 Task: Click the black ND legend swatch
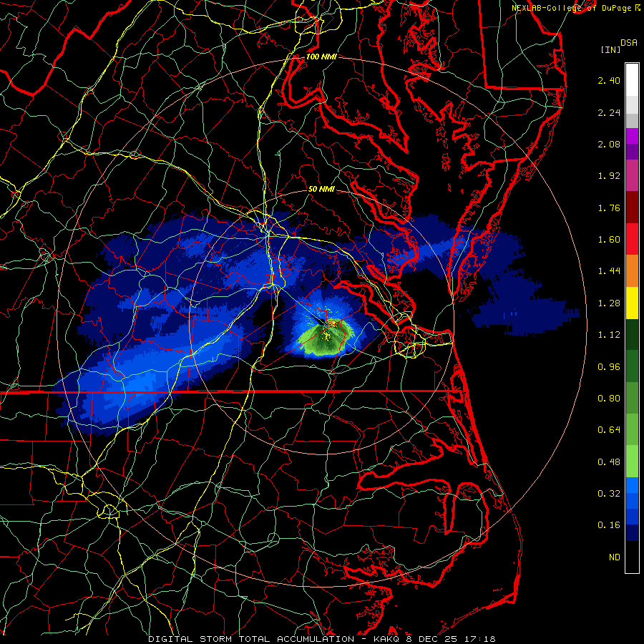click(632, 557)
